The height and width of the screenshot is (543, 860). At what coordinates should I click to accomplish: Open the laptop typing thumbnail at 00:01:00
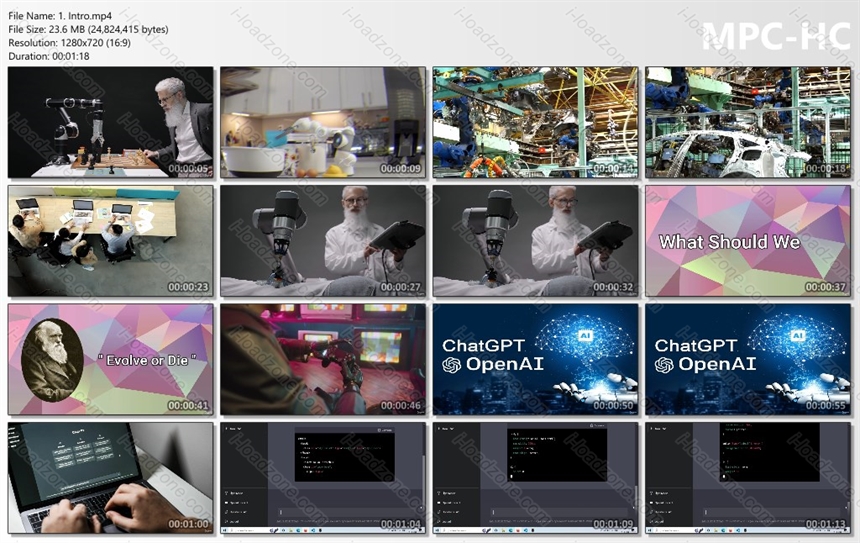click(111, 478)
